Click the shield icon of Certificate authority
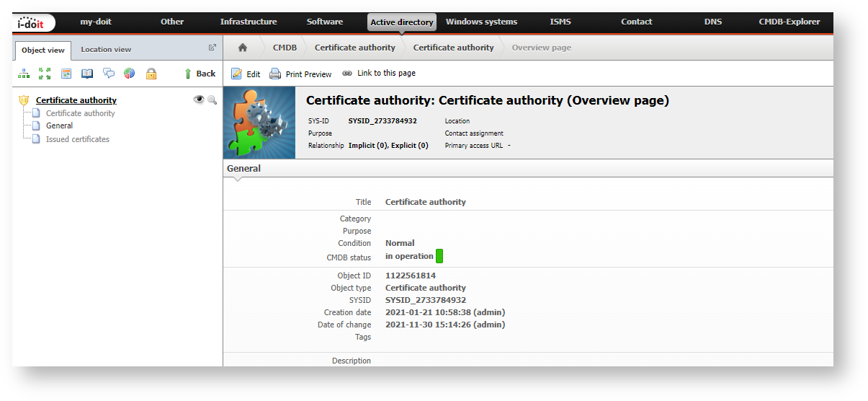The image size is (868, 401). (24, 100)
